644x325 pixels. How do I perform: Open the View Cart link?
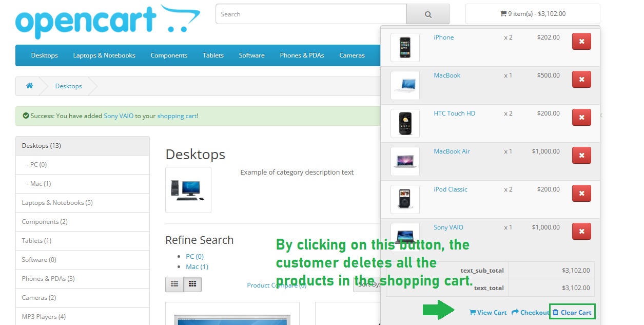click(488, 312)
